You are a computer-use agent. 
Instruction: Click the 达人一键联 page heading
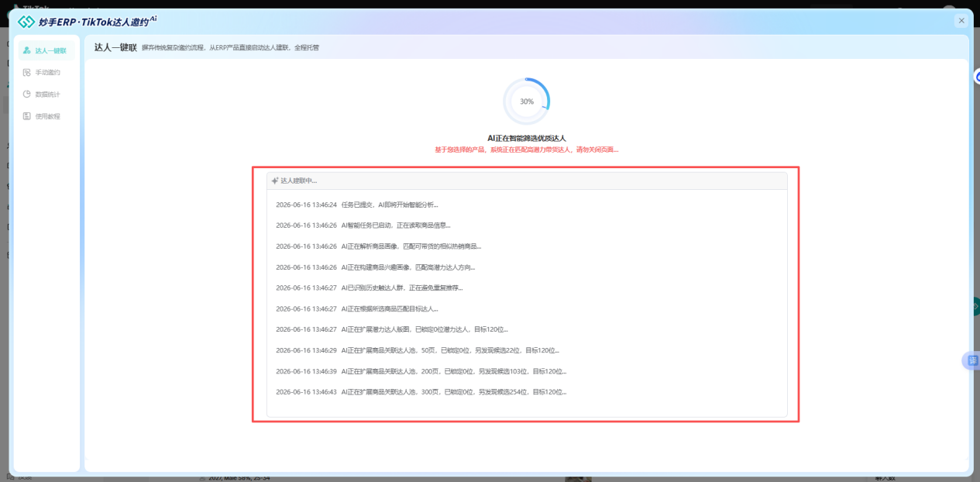point(115,47)
